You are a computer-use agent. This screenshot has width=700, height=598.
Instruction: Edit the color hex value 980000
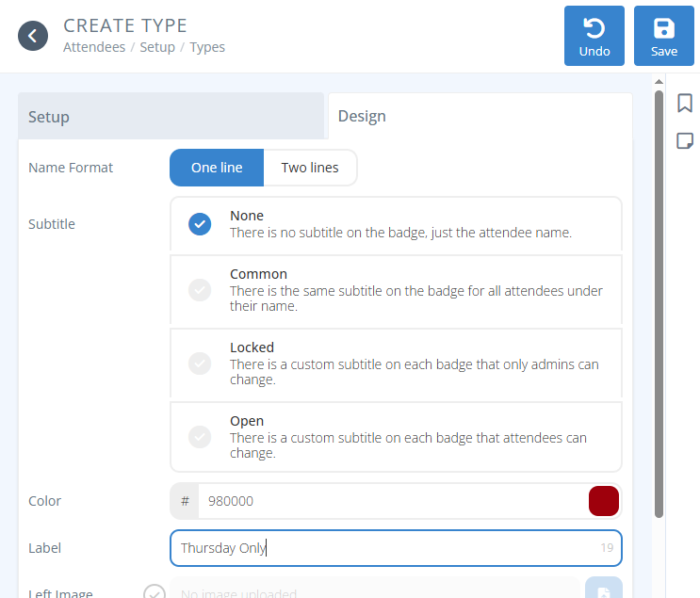(393, 501)
